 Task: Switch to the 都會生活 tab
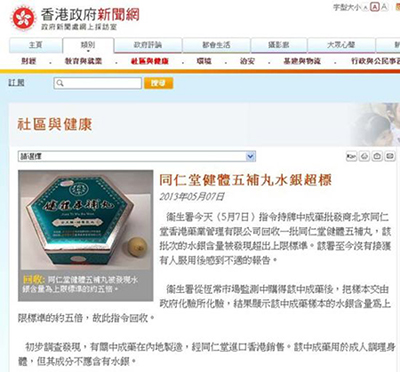tap(216, 45)
